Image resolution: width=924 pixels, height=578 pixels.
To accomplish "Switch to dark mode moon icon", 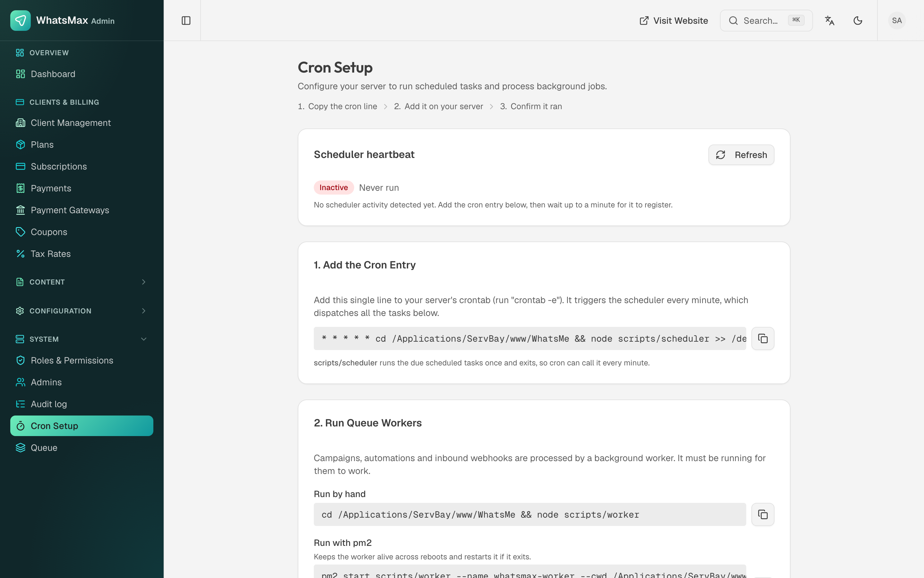I will (858, 21).
